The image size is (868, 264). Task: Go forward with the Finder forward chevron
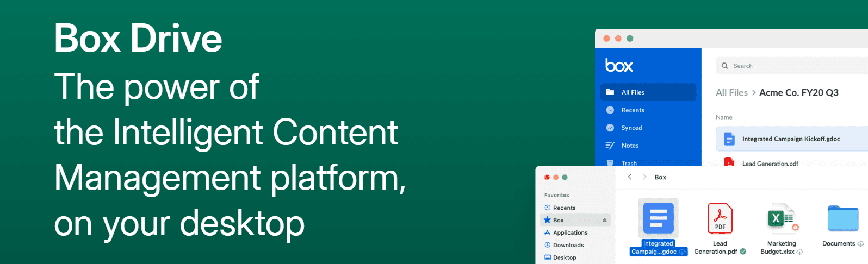[x=644, y=177]
